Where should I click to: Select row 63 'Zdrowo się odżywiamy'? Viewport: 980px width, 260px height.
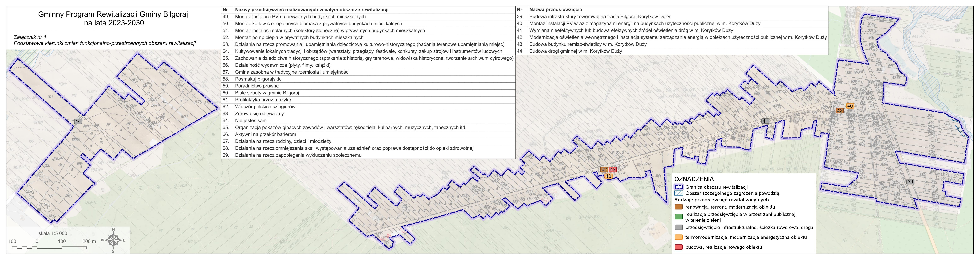[x=368, y=114]
